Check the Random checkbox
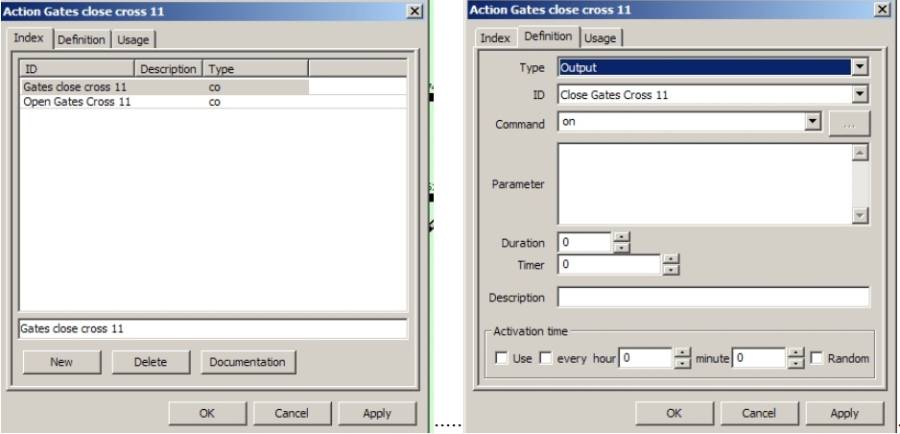 [x=818, y=359]
